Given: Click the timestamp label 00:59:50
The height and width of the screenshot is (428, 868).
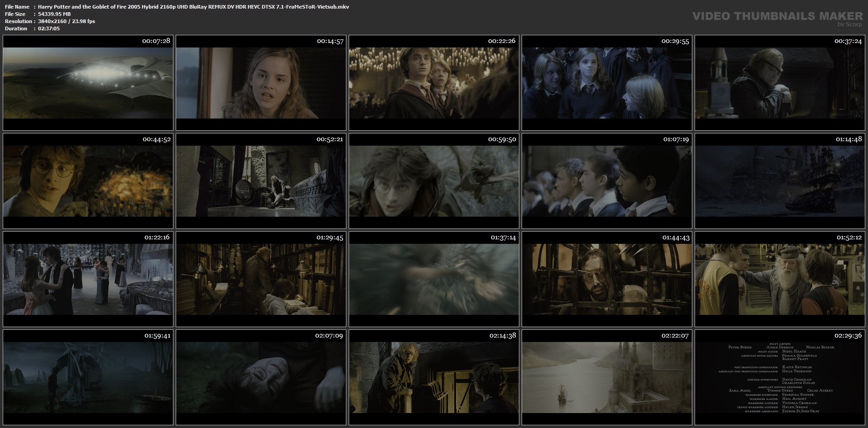Looking at the screenshot, I should click(x=502, y=139).
